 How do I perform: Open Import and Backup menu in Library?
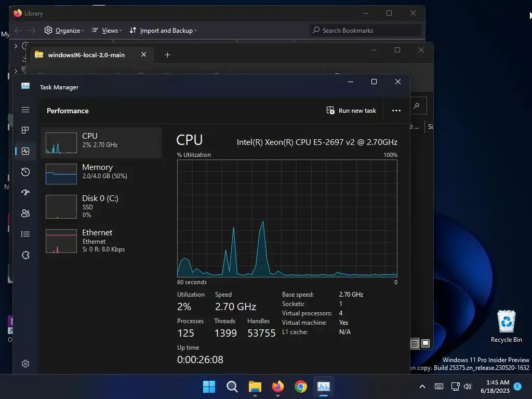pos(163,31)
